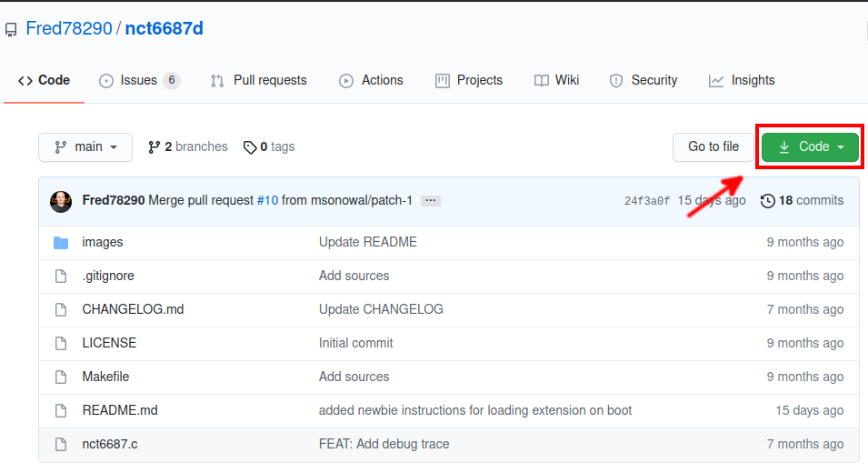Click the branch icon beside 2 branches
The image size is (868, 473).
click(155, 147)
